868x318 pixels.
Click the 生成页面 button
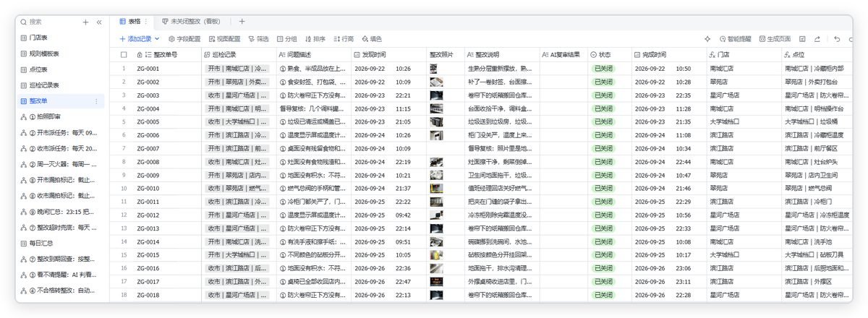pos(775,39)
